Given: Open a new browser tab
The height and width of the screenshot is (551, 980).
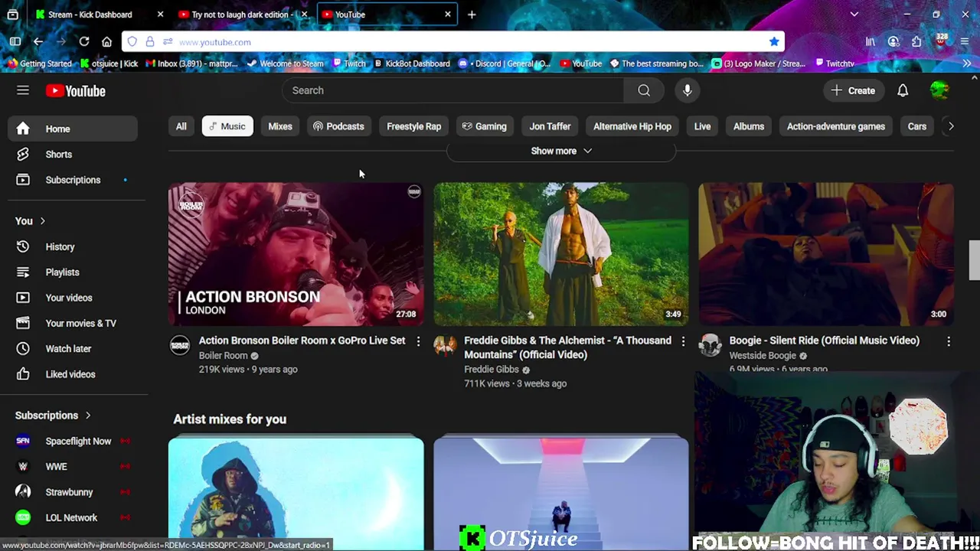Looking at the screenshot, I should [472, 15].
